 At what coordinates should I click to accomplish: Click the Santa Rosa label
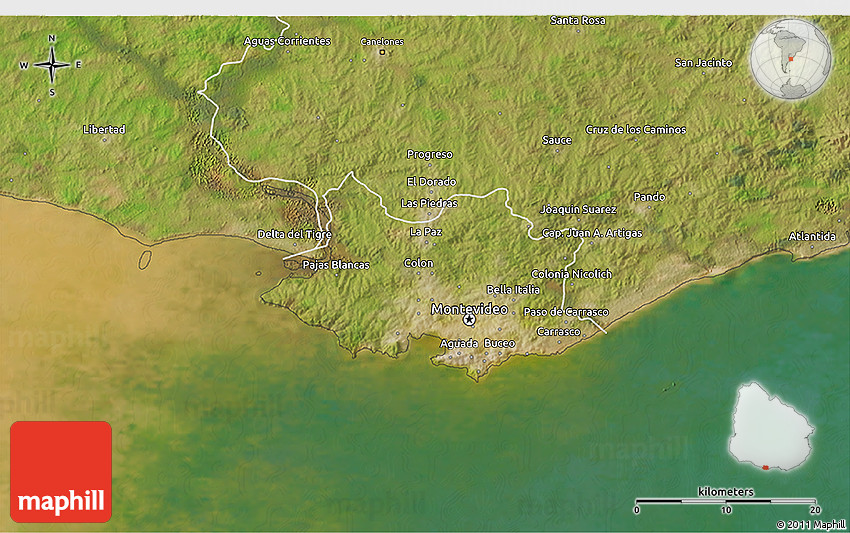coord(578,20)
